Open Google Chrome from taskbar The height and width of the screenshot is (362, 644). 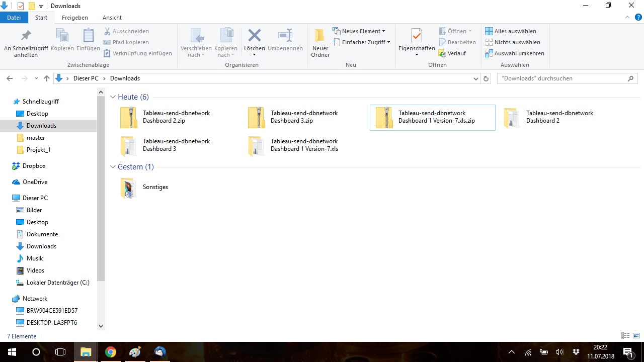point(111,352)
